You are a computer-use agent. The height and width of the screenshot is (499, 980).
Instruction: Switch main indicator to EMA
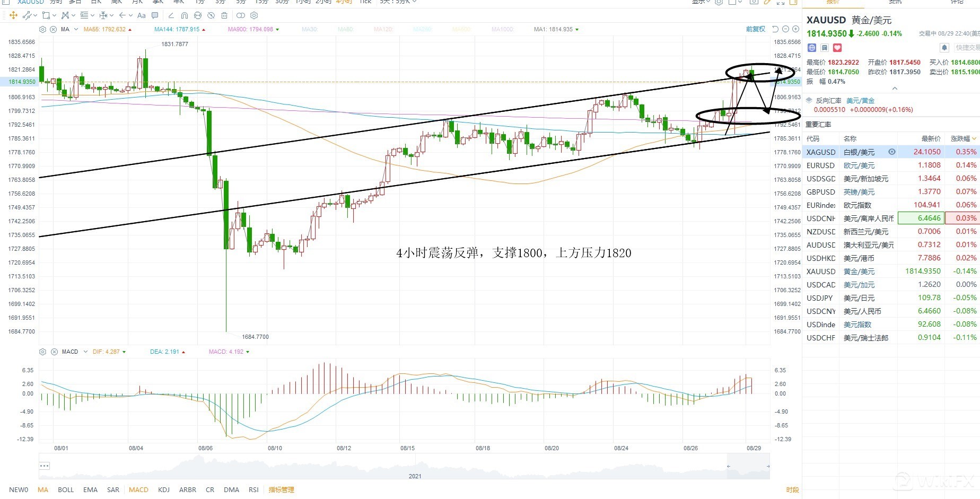(x=90, y=489)
